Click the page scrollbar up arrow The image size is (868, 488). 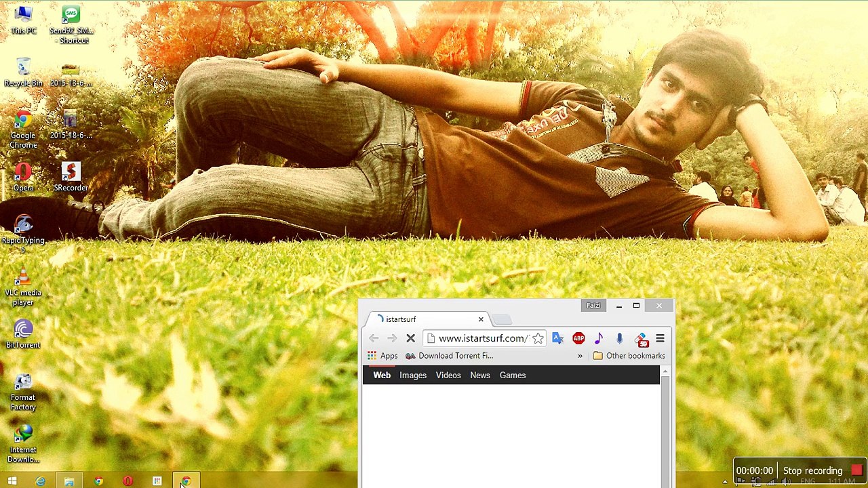pyautogui.click(x=665, y=371)
